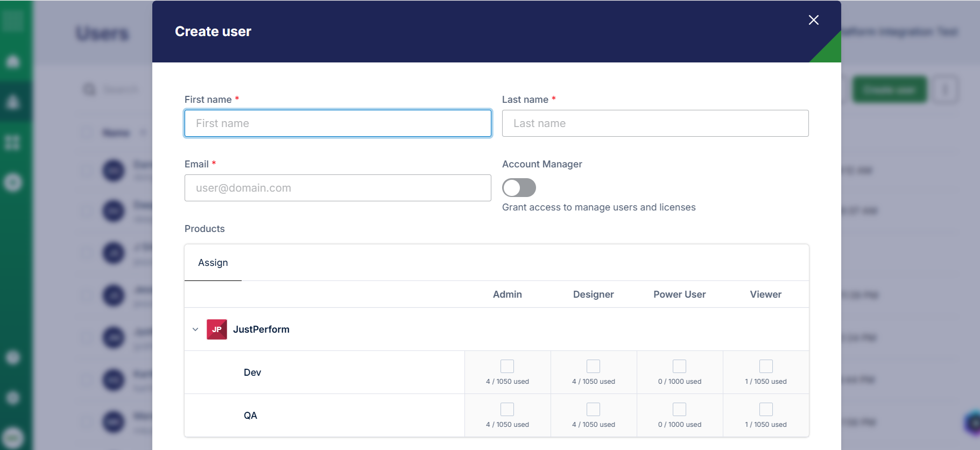The height and width of the screenshot is (450, 980).
Task: Click the JustPerform product name
Action: (x=261, y=329)
